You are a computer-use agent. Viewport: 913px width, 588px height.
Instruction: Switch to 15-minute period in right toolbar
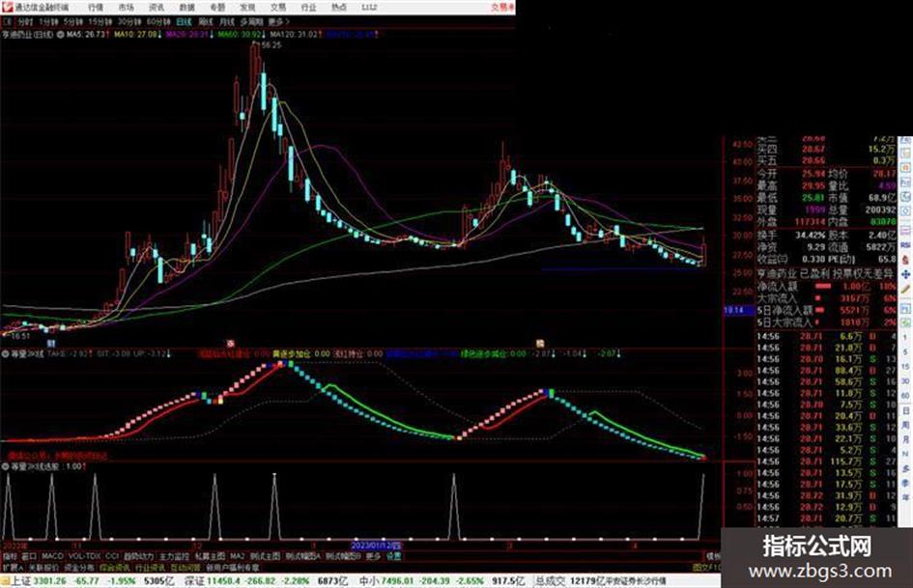[905, 367]
